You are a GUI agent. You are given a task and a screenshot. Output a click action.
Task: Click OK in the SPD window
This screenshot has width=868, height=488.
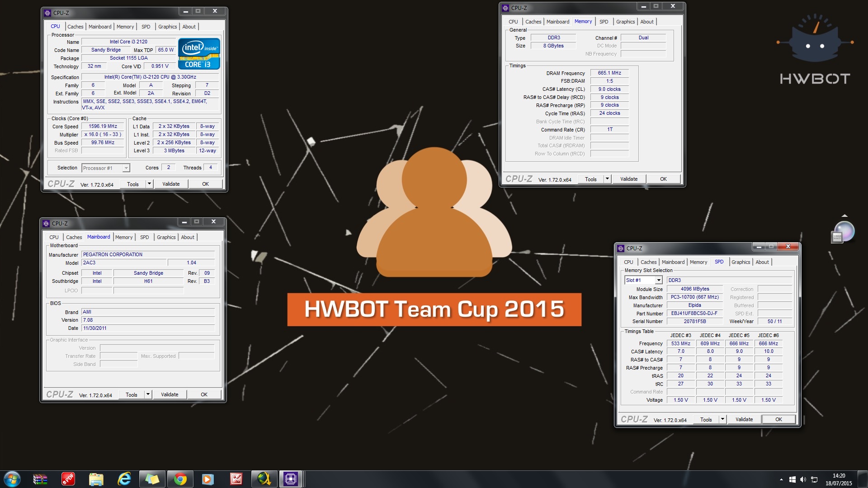pos(779,419)
